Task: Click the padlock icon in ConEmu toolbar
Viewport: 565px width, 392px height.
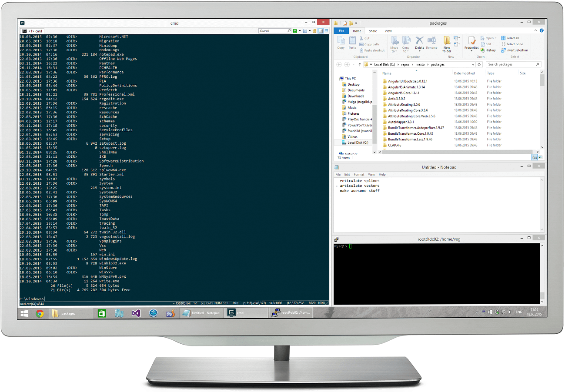Action: point(314,31)
